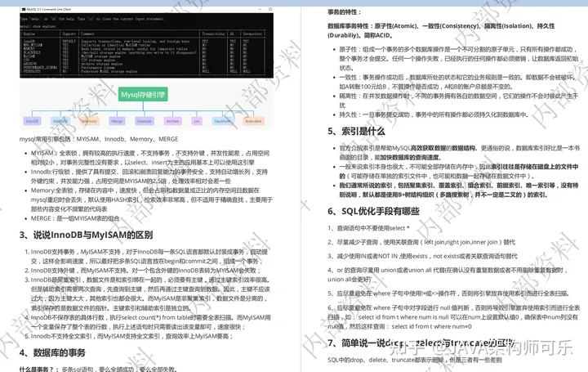Image resolution: width=588 pixels, height=372 pixels.
Task: Click the line starting 4、or 的查询尽量用 union
Action: click(448, 275)
